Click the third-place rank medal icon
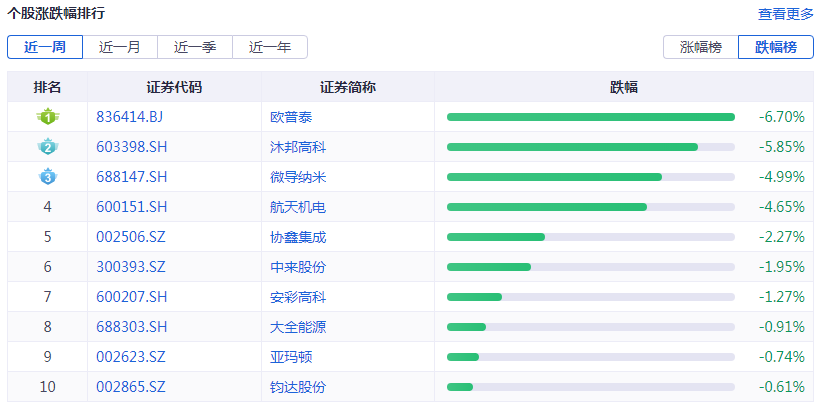The image size is (823, 410). pos(47,177)
